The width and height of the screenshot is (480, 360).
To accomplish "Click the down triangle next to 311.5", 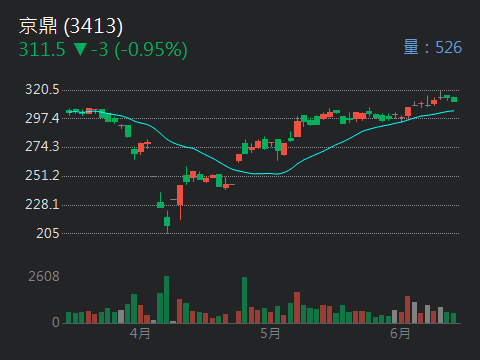I will click(x=80, y=49).
